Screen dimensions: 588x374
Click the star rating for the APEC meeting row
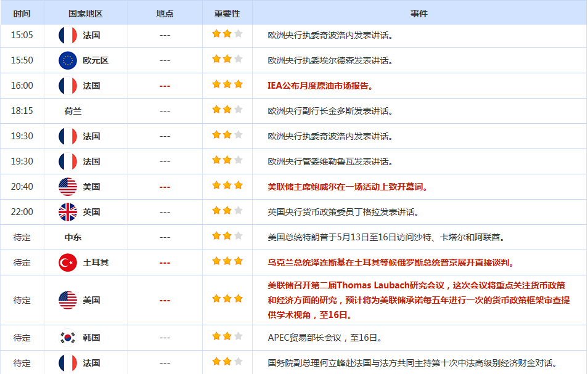(227, 336)
